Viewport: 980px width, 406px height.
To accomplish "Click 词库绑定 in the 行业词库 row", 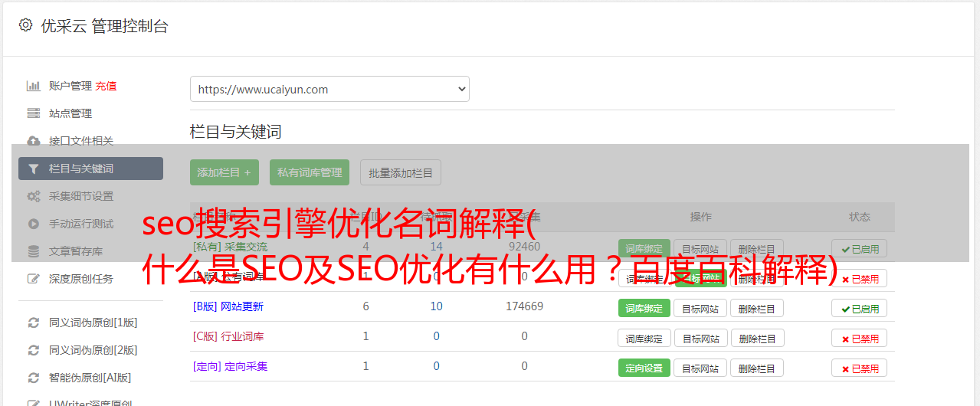I will pos(644,339).
